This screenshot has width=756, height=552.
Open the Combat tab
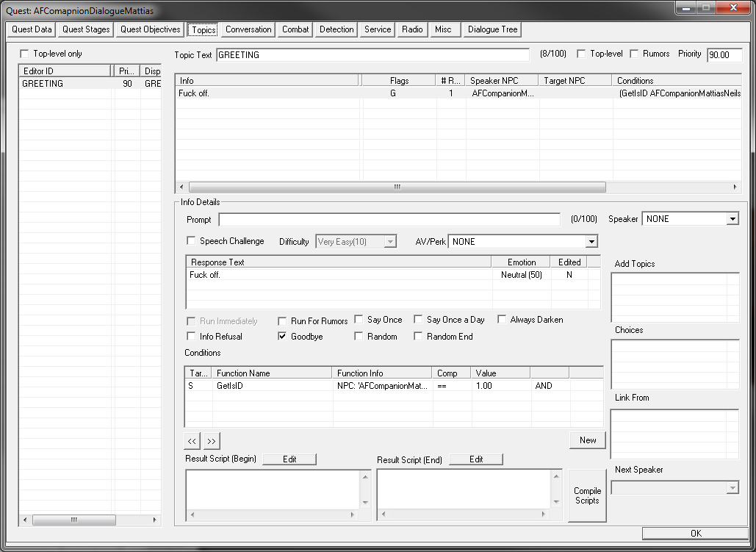(x=295, y=29)
